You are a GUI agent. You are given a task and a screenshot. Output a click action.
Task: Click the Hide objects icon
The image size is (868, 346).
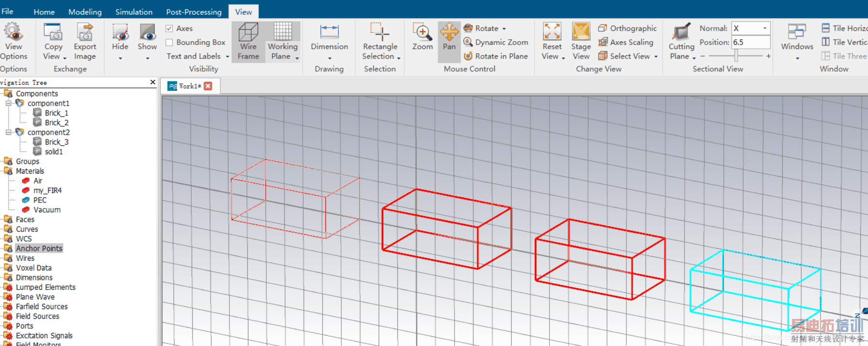(120, 32)
